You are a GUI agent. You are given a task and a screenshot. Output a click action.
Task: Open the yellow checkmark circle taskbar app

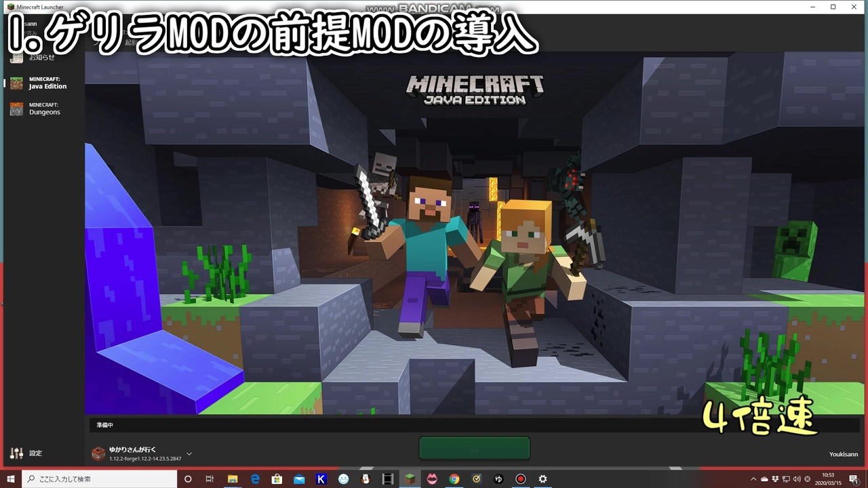[x=477, y=479]
